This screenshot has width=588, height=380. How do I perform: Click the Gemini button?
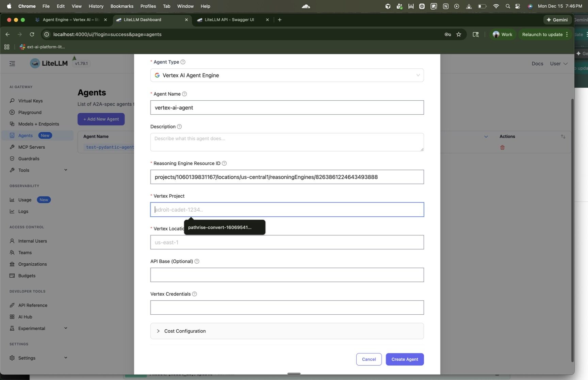pyautogui.click(x=557, y=20)
